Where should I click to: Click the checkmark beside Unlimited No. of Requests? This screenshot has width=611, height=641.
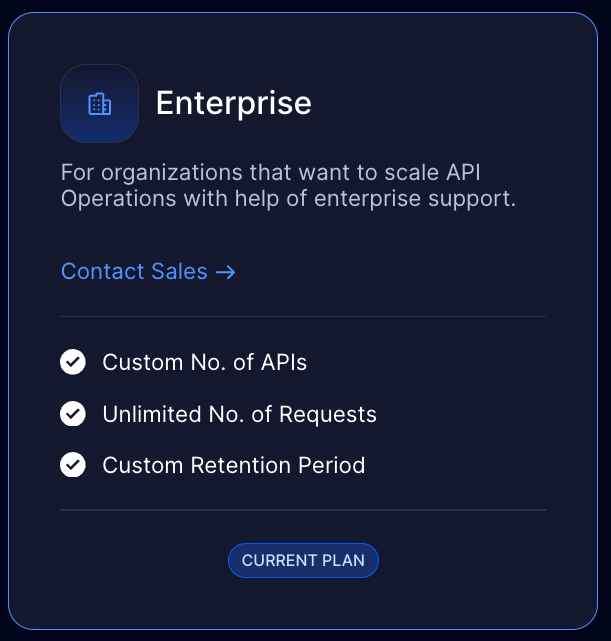[x=73, y=414]
